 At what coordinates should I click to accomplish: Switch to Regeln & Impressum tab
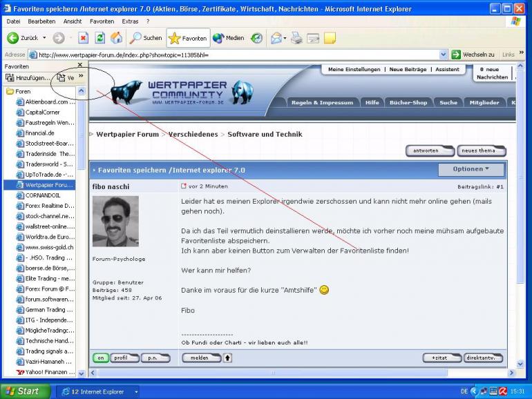pyautogui.click(x=322, y=102)
